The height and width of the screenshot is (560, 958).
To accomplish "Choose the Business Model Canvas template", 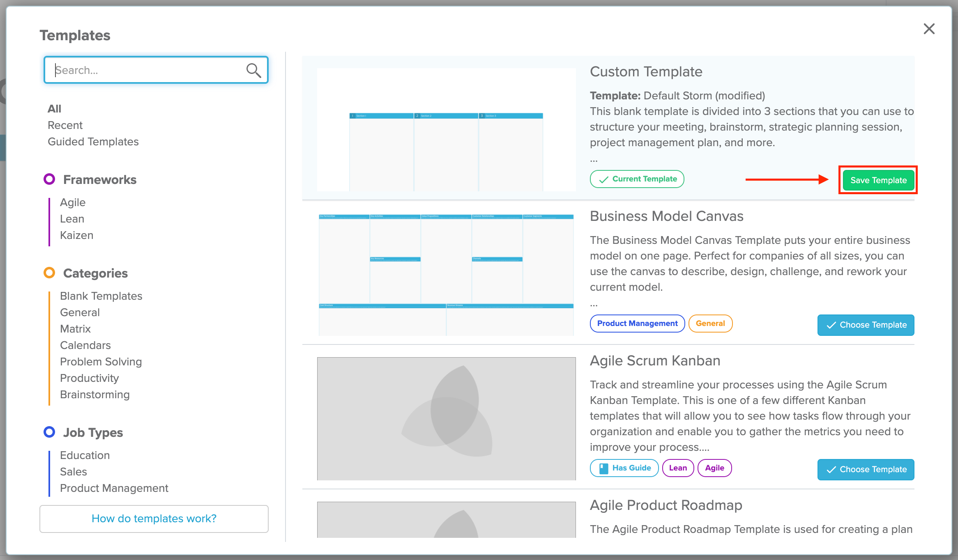I will (x=866, y=325).
